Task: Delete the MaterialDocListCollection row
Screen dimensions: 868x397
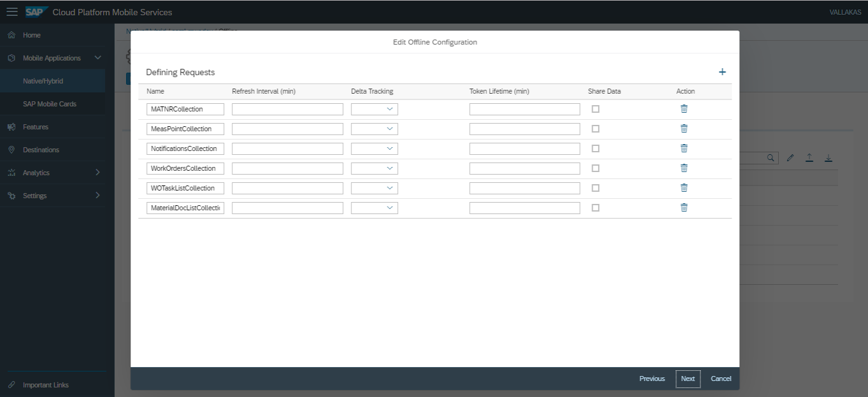Action: (x=684, y=208)
